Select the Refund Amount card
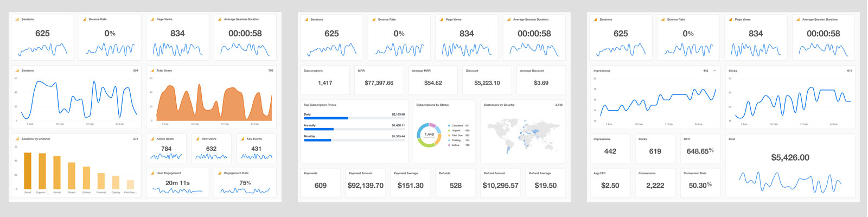 point(500,182)
